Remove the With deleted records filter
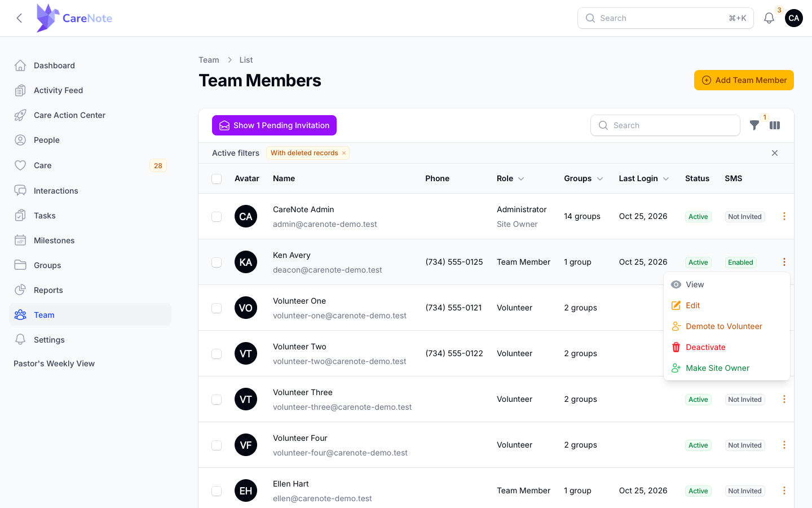812x508 pixels. [344, 153]
